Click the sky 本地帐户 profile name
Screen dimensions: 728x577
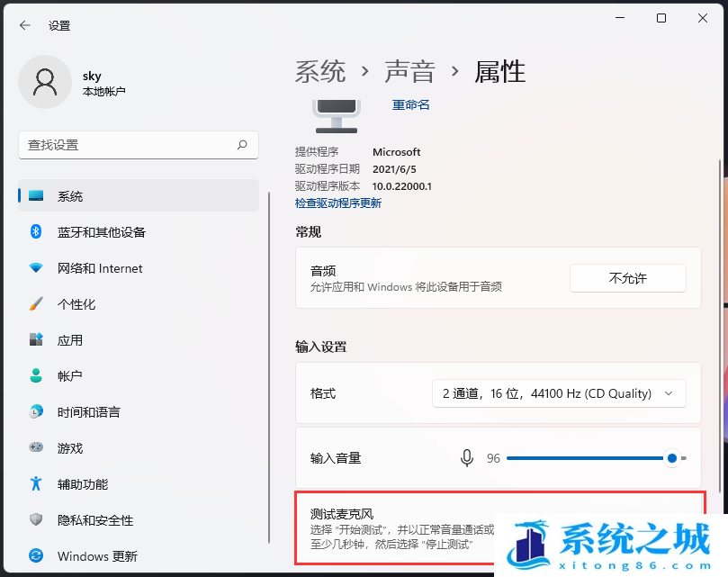point(104,83)
